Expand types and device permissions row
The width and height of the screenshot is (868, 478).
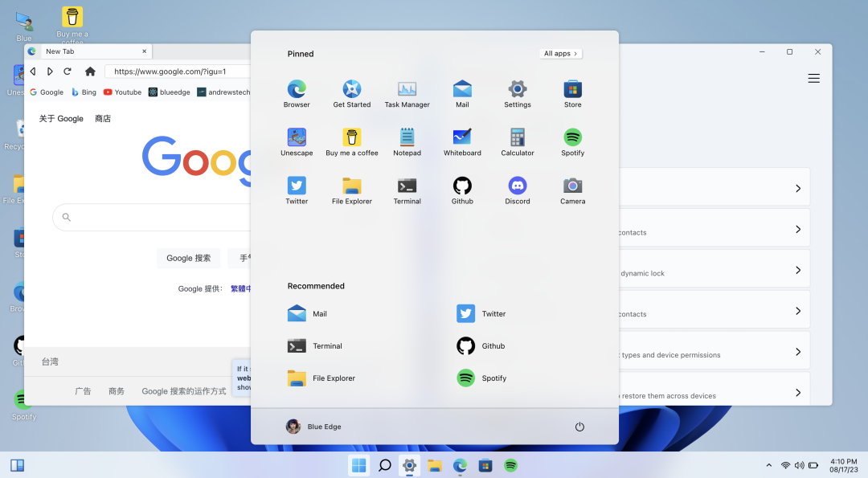[x=714, y=350]
